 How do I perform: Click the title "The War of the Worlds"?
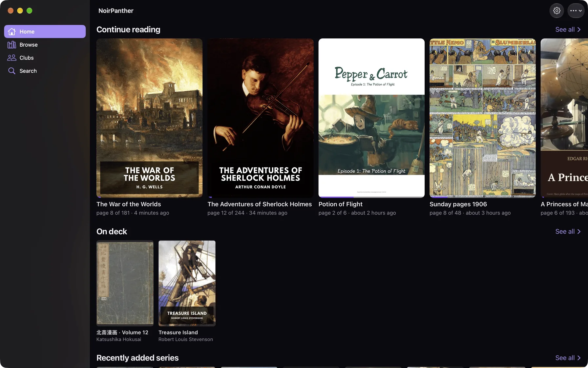[x=129, y=204]
